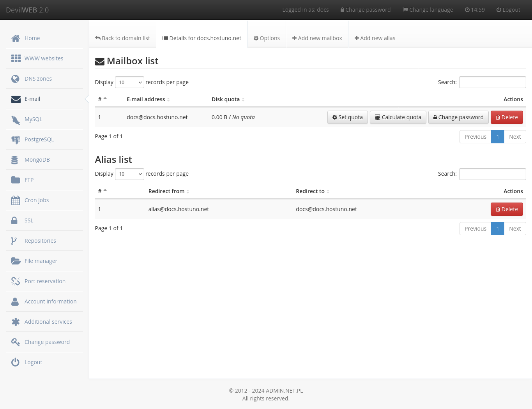Open Additional services

[48, 321]
